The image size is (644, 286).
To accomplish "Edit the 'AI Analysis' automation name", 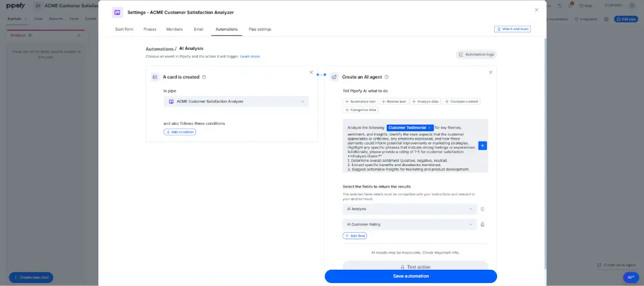I will pos(191,49).
